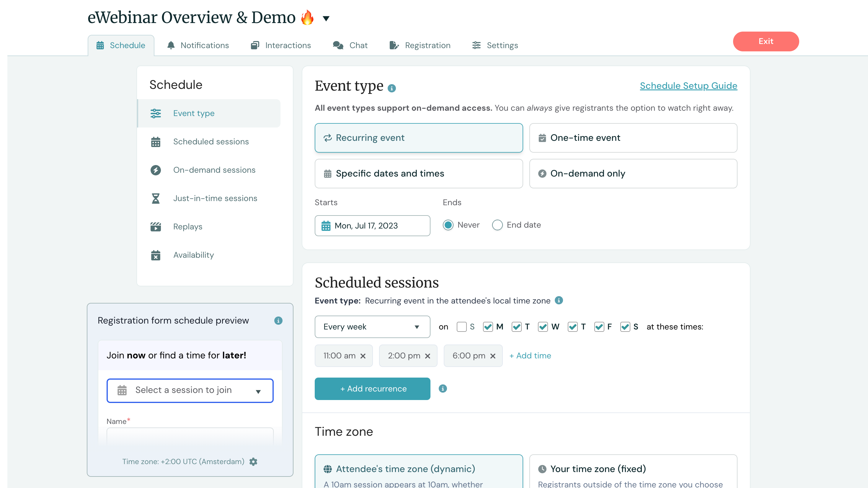Choose Specific dates and times option
Viewport: 868px width, 488px height.
click(x=419, y=174)
